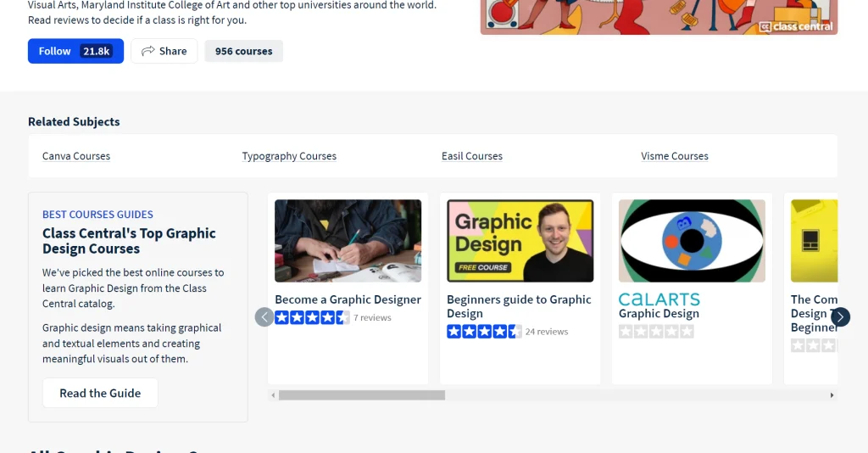
Task: Open Beginners guide to Graphic Design thumbnail
Action: [x=520, y=241]
